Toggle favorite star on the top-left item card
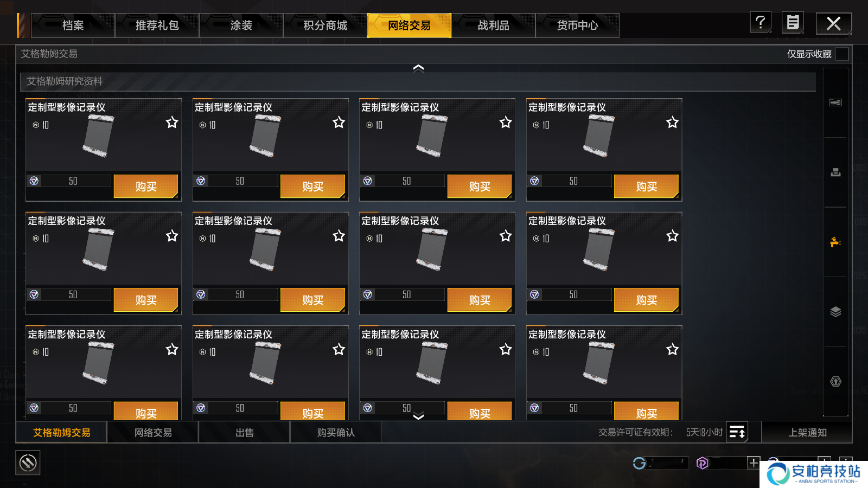 tap(172, 123)
